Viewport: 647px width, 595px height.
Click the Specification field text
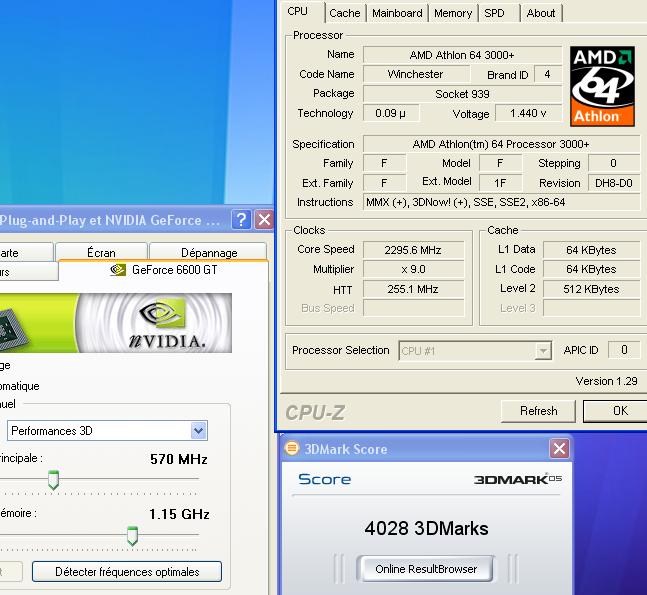click(x=502, y=144)
